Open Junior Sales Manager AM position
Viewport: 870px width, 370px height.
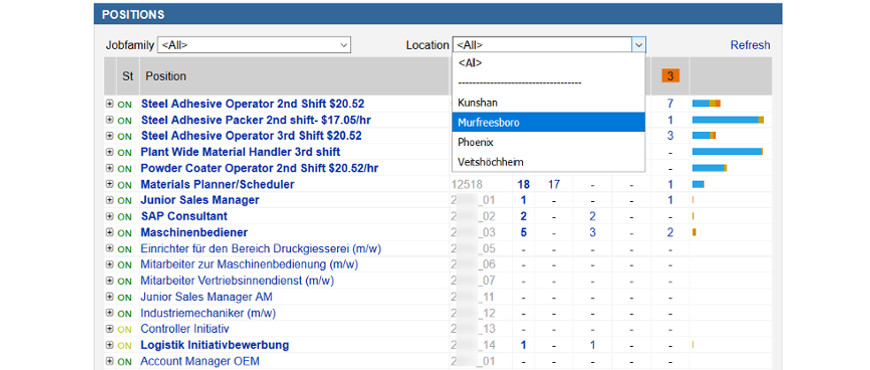(206, 297)
